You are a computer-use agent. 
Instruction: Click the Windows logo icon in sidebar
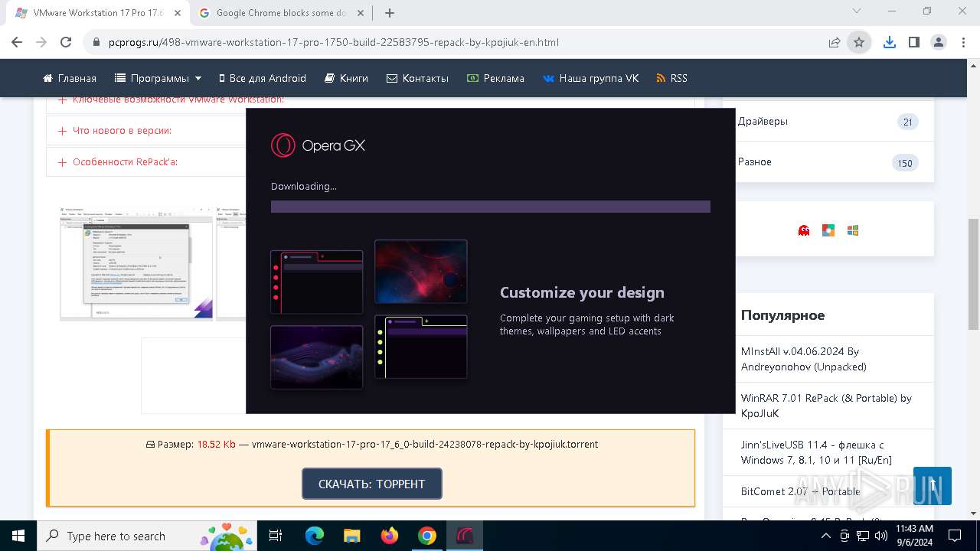[x=853, y=230]
